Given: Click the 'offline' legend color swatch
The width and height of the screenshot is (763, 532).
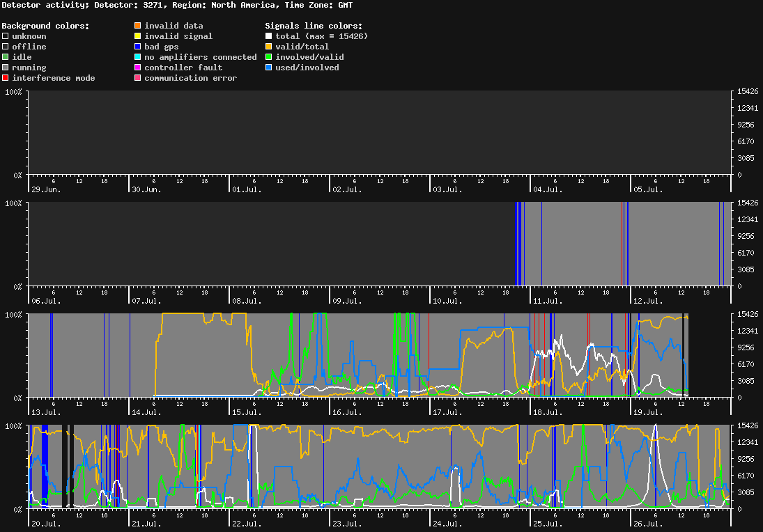Looking at the screenshot, I should click(x=6, y=46).
